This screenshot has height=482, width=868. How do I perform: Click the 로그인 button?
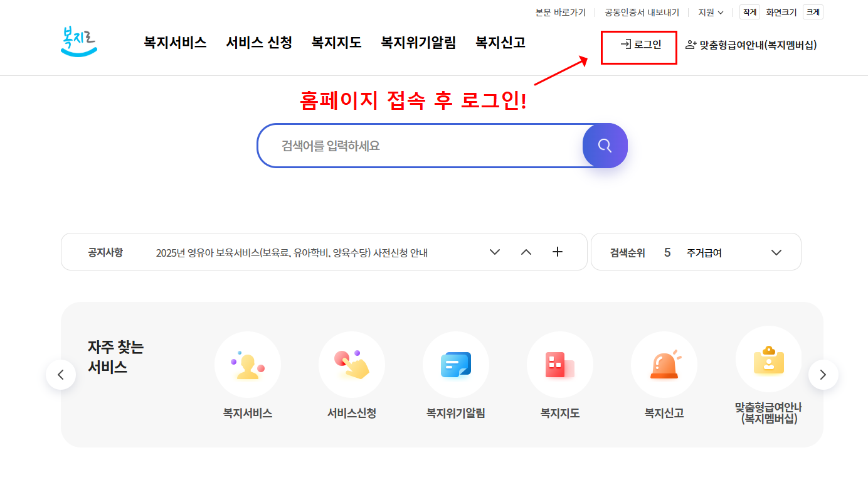(x=638, y=47)
